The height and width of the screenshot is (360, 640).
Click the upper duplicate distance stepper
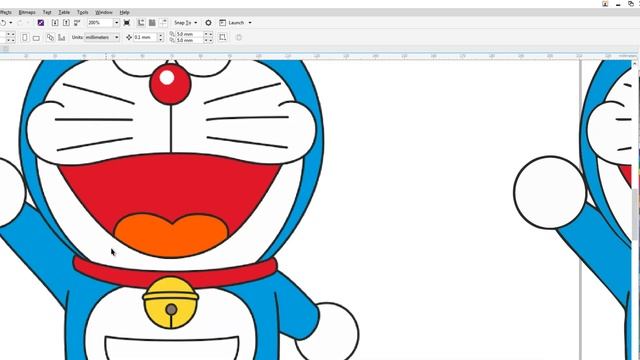pos(208,34)
